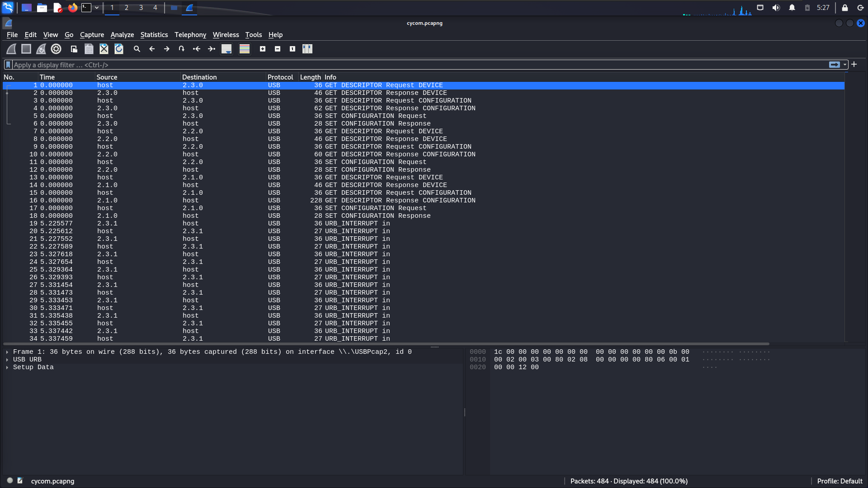This screenshot has width=868, height=488.
Task: Click the reload capture file icon
Action: [x=119, y=49]
